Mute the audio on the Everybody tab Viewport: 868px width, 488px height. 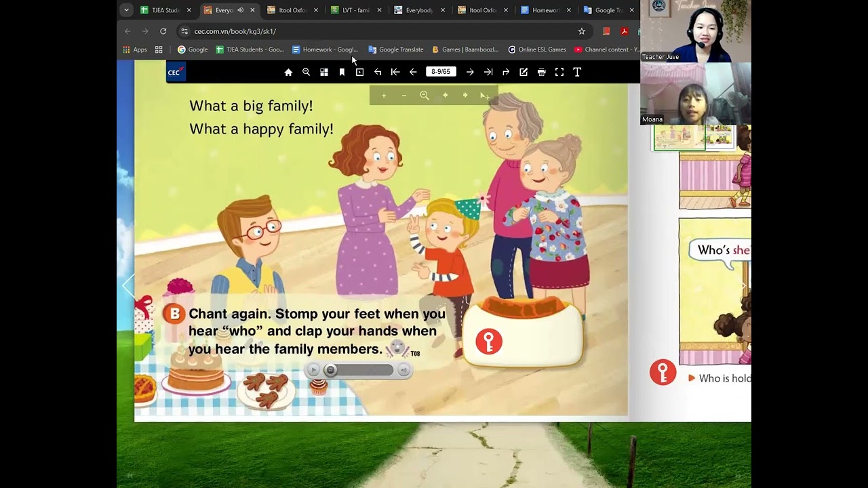click(x=240, y=10)
